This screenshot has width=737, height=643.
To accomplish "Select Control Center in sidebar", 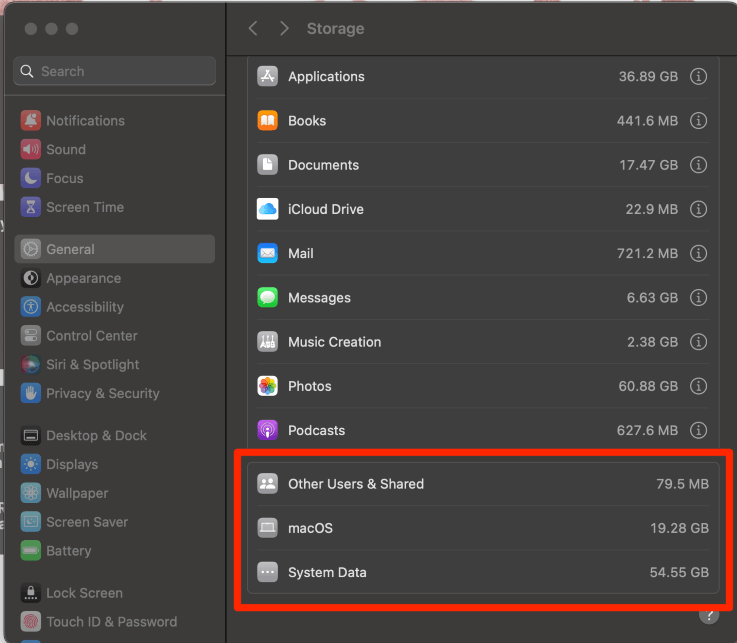I will point(91,336).
